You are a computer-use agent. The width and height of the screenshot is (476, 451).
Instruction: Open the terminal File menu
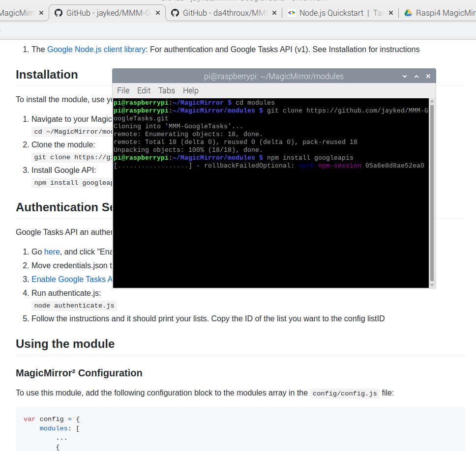[123, 91]
